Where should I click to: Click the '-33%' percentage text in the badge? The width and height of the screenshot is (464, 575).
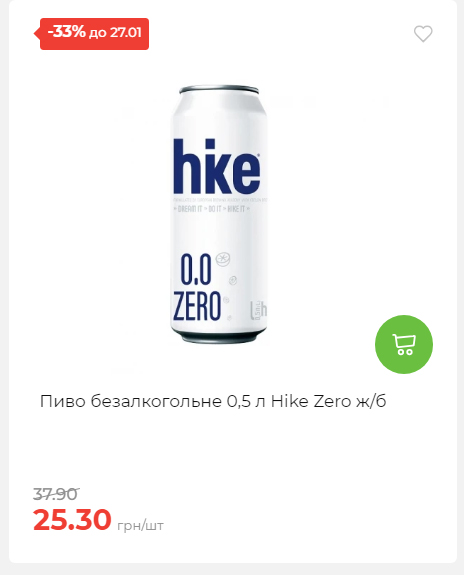[66, 32]
